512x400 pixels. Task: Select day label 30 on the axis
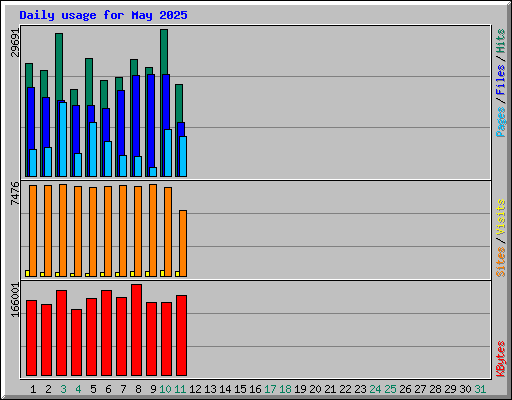tap(465, 389)
